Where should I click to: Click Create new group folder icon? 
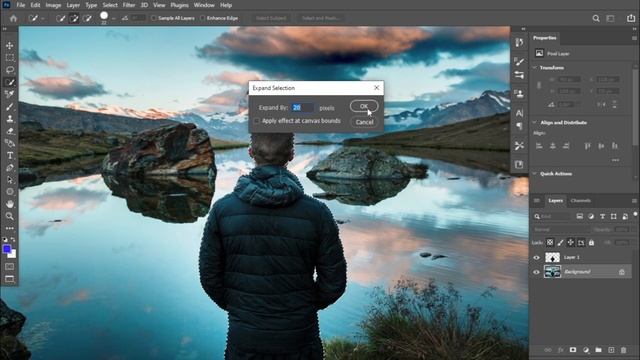pyautogui.click(x=598, y=350)
